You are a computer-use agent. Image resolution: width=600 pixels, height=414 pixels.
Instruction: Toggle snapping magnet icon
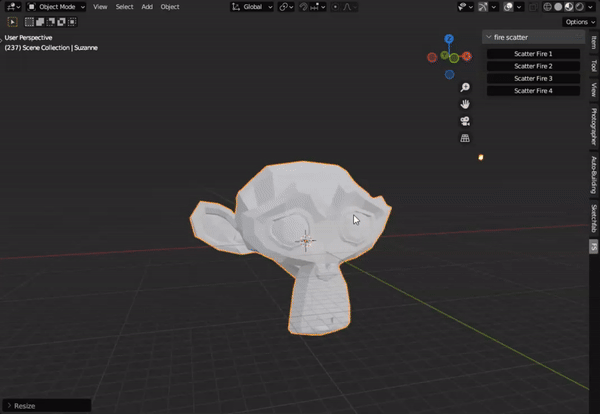(x=303, y=7)
